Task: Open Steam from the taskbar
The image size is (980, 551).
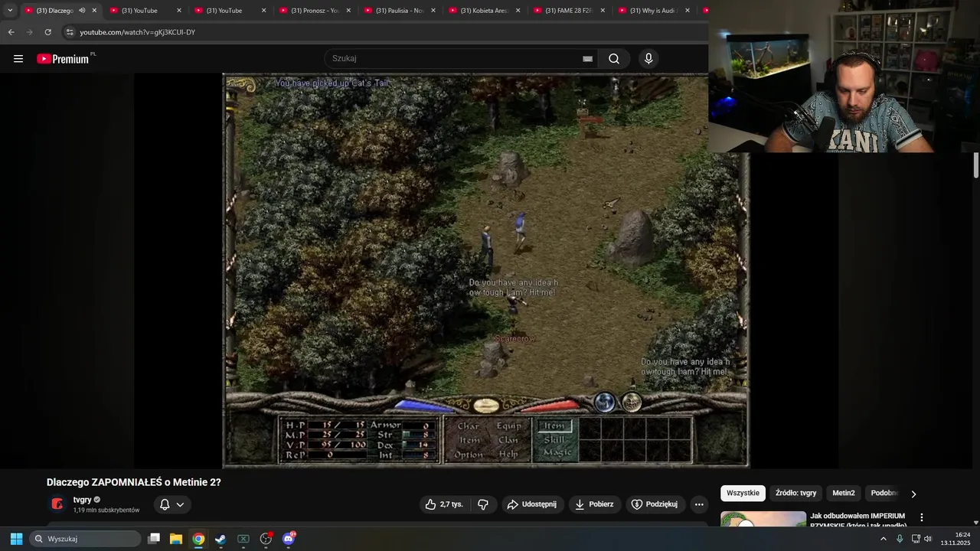Action: click(x=220, y=539)
